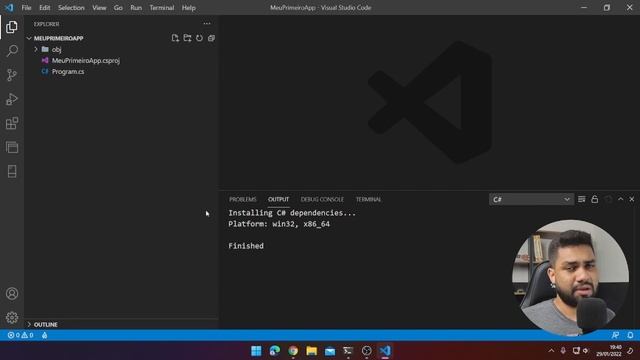Image resolution: width=640 pixels, height=360 pixels.
Task: Open Mail app from taskbar
Action: [330, 351]
